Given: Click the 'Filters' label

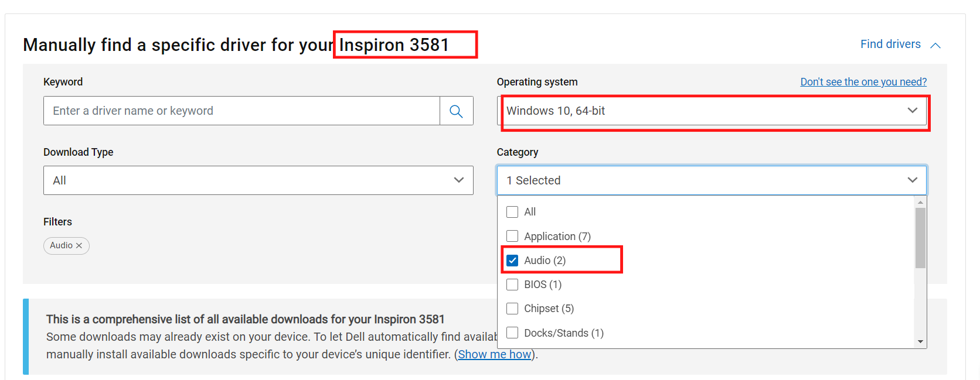Looking at the screenshot, I should [57, 222].
